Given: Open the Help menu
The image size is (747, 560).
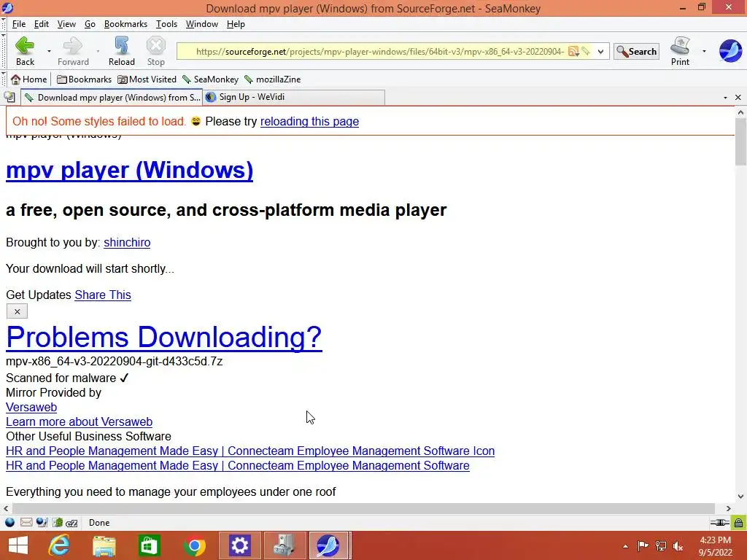Looking at the screenshot, I should 236,24.
